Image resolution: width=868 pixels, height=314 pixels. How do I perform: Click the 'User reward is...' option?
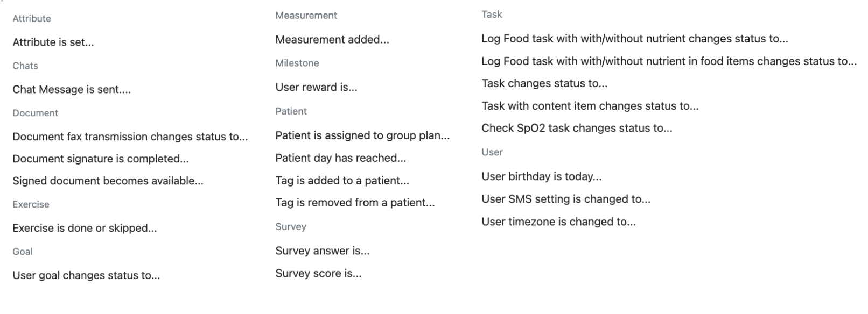[316, 88]
